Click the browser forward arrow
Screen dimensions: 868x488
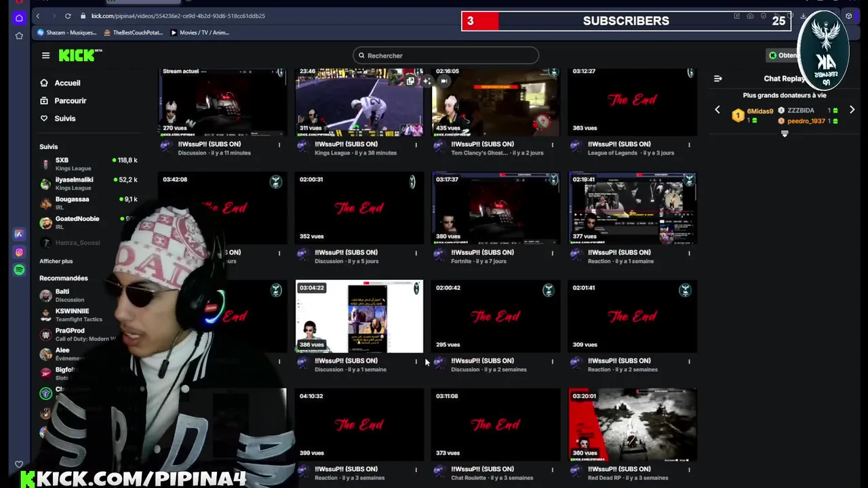click(53, 16)
